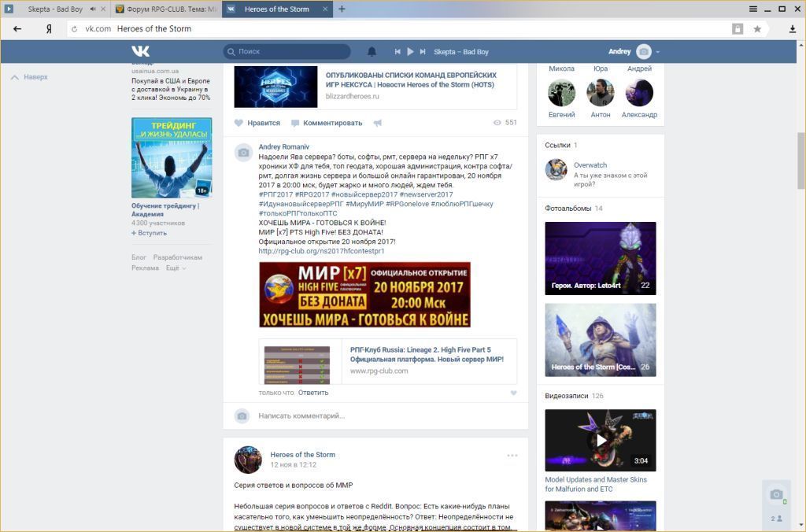Open the МИР x7 banner image

364,294
